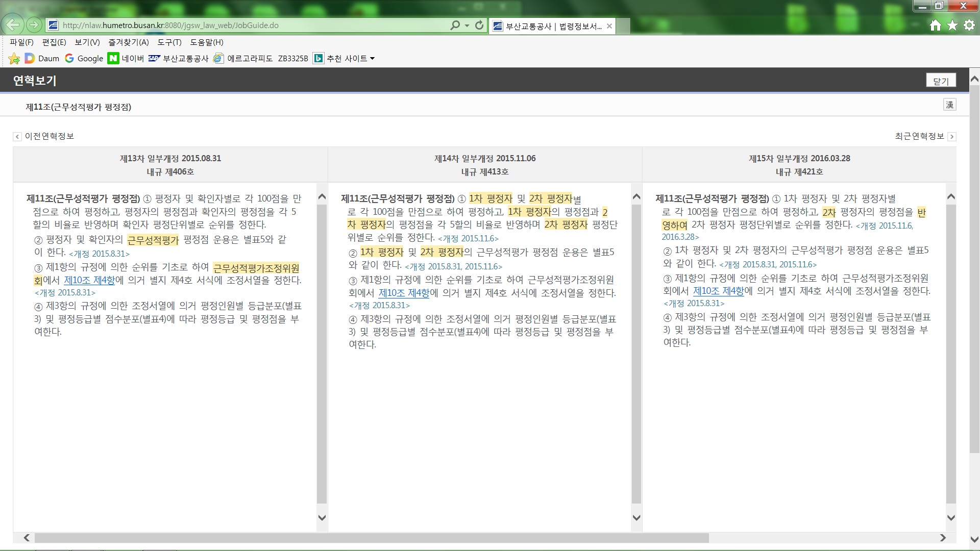Viewport: 980px width, 551px height.
Task: Go to 이전연혁정보 previous history
Action: (x=44, y=136)
